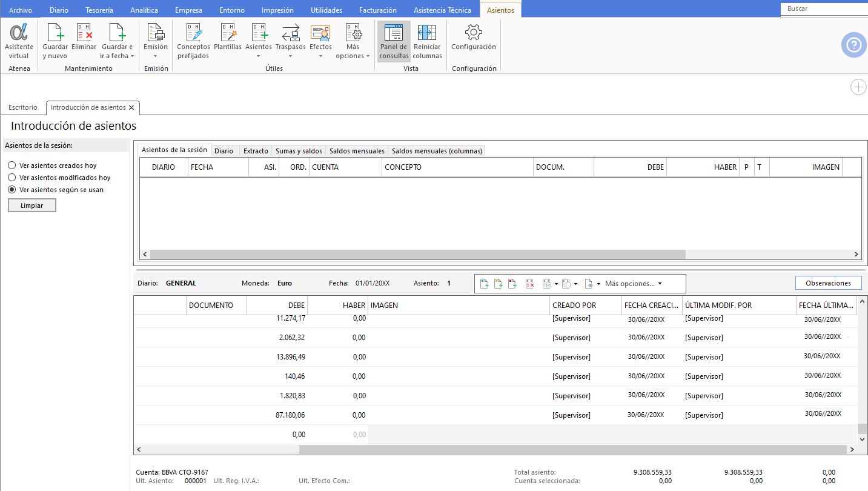Open the Tesorería ribbon tab
This screenshot has width=868, height=491.
[99, 10]
